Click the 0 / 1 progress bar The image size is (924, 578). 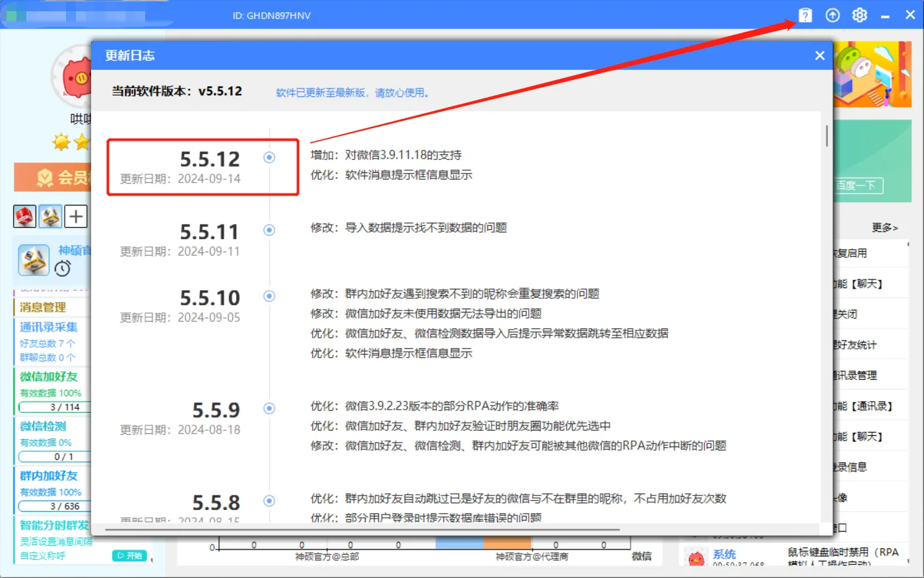click(x=55, y=456)
